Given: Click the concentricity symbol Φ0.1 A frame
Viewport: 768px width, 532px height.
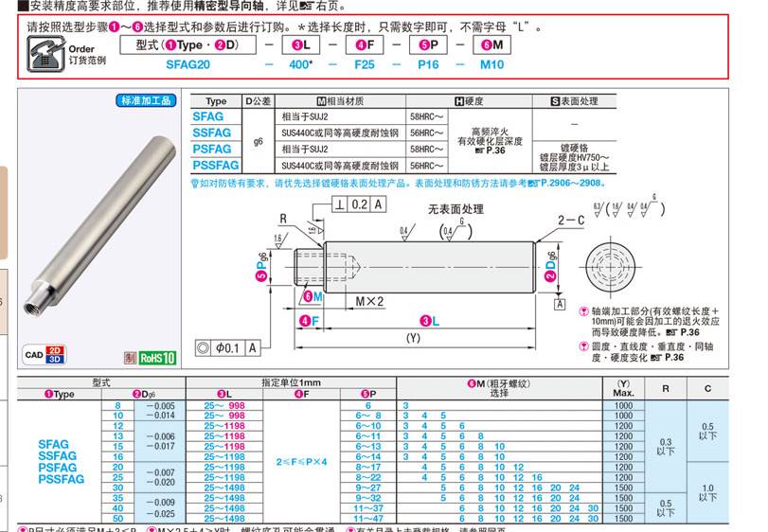Looking at the screenshot, I should (x=227, y=347).
